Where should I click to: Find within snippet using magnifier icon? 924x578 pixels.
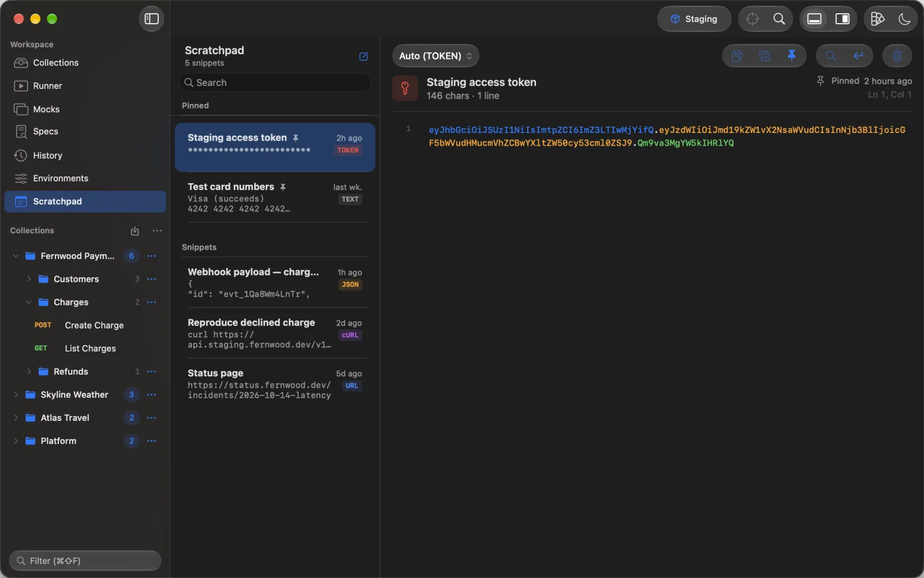[x=830, y=56]
